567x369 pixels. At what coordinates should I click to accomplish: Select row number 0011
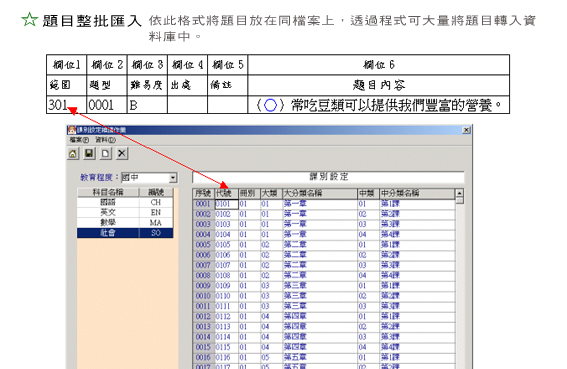203,306
